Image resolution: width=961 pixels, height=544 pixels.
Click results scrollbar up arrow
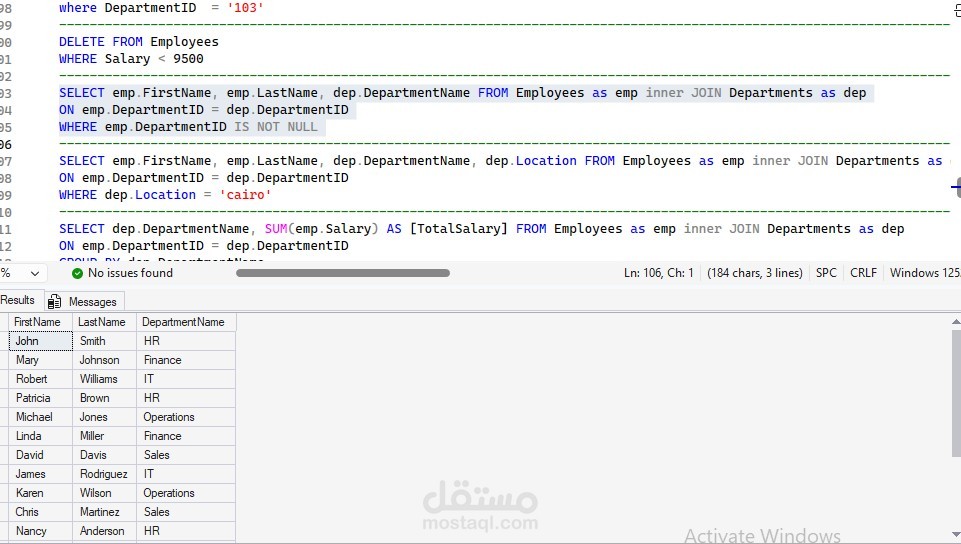click(x=956, y=322)
